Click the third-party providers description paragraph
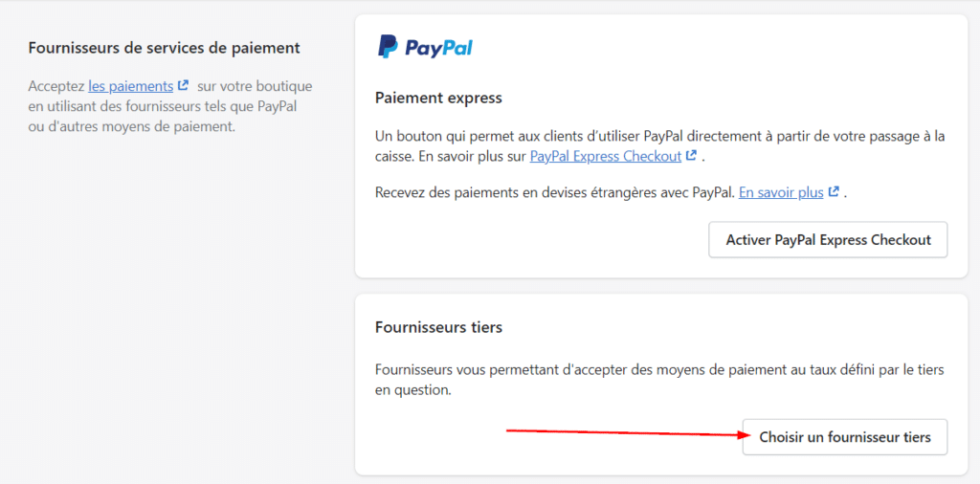Screen dimensions: 980x484 [659, 380]
